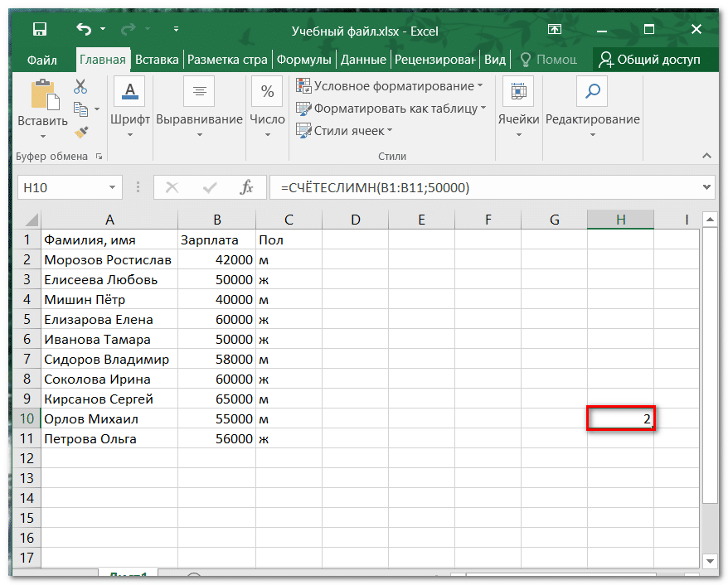Open the Файл menu
Screen dimensions: 728x585
(41, 60)
